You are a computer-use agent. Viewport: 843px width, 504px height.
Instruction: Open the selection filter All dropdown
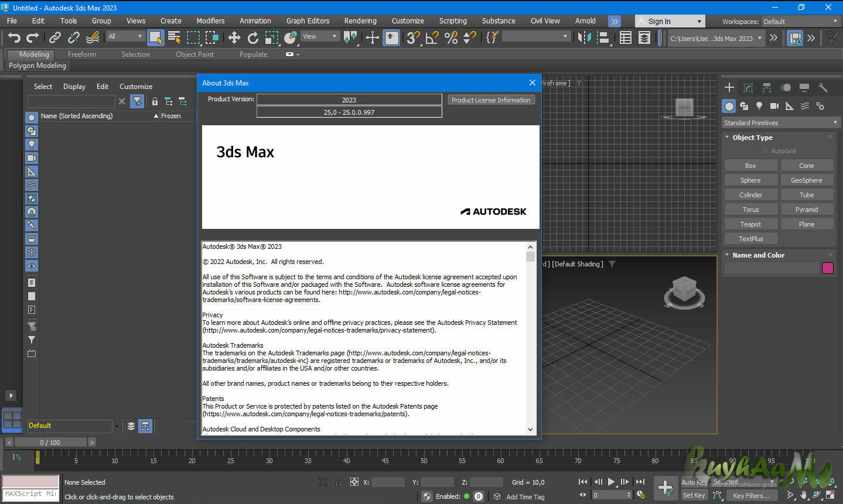pyautogui.click(x=125, y=36)
